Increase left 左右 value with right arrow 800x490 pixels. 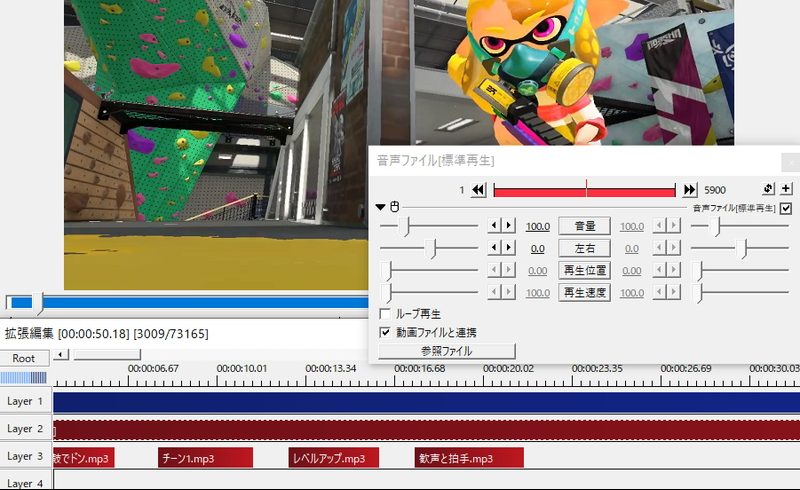point(508,248)
